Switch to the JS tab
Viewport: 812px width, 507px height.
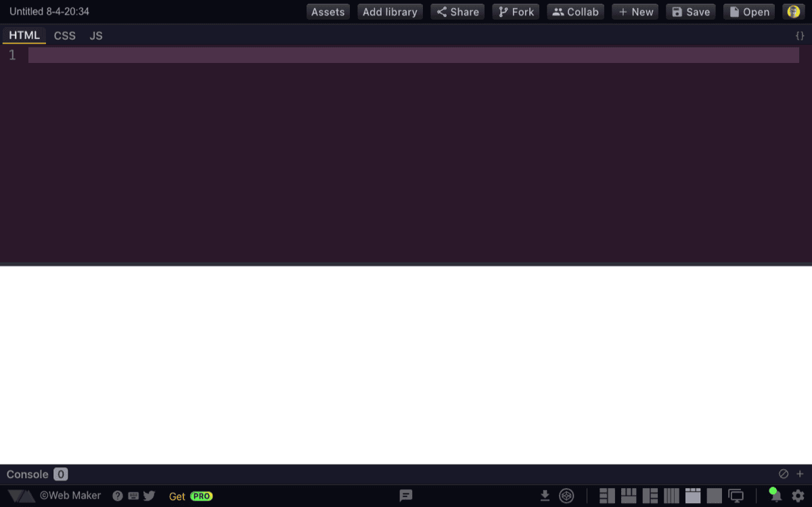point(95,35)
